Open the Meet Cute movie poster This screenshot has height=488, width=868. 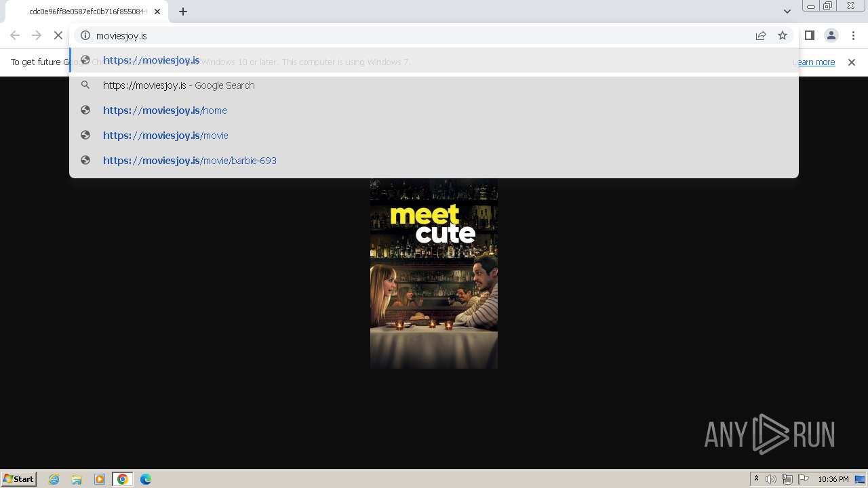click(434, 273)
